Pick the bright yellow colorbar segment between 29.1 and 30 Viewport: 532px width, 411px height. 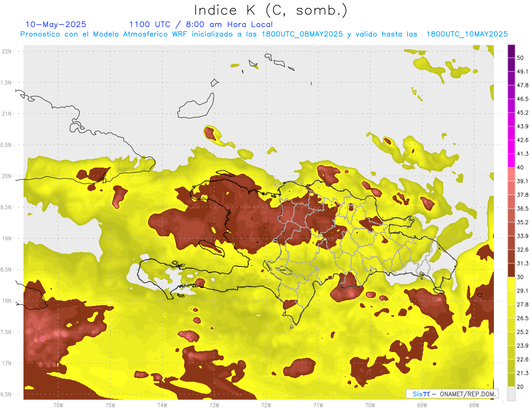(x=511, y=284)
